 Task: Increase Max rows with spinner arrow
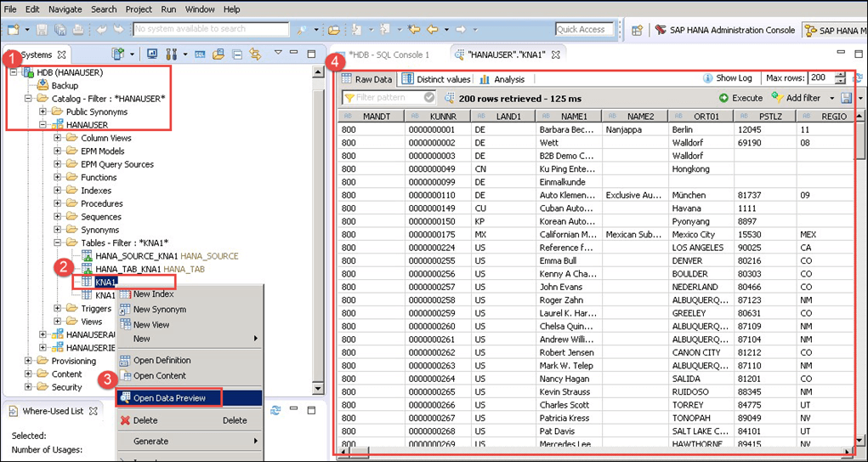[841, 75]
